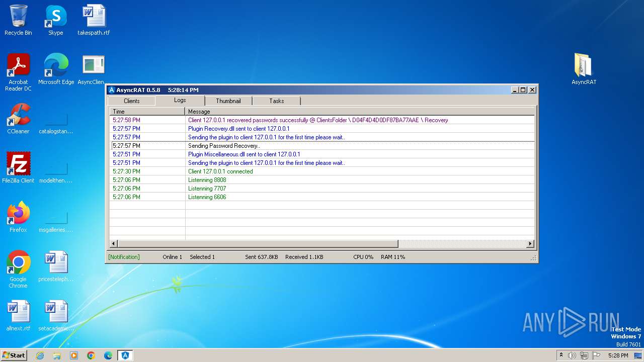Select the 'Listenning 7707' log entry
The width and height of the screenshot is (644, 362).
322,189
